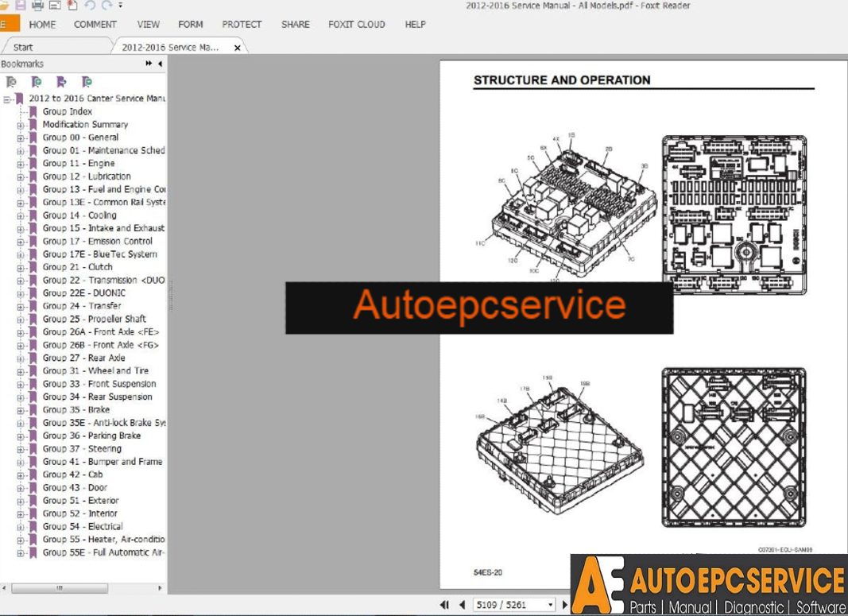The width and height of the screenshot is (848, 616).
Task: Open the PROTECT ribbon tab
Action: click(x=242, y=25)
